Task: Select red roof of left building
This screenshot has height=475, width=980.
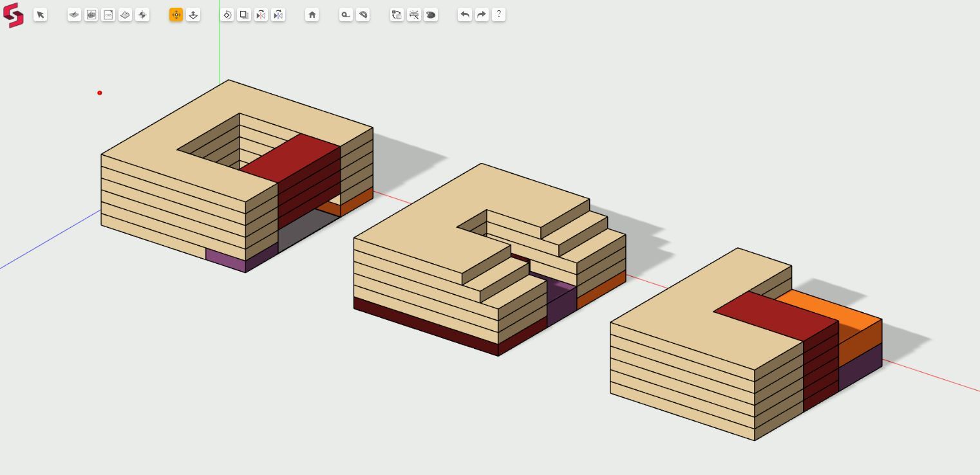Action: (x=290, y=158)
